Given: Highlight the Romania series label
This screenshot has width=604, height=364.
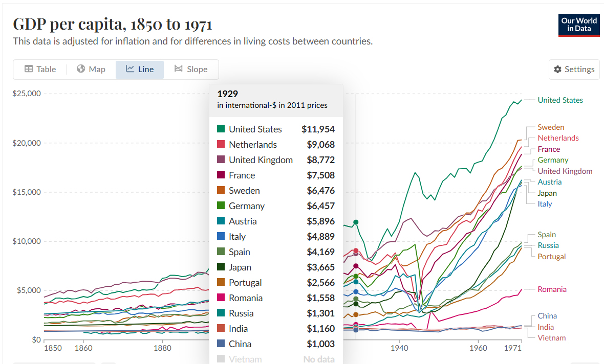Looking at the screenshot, I should tap(552, 289).
